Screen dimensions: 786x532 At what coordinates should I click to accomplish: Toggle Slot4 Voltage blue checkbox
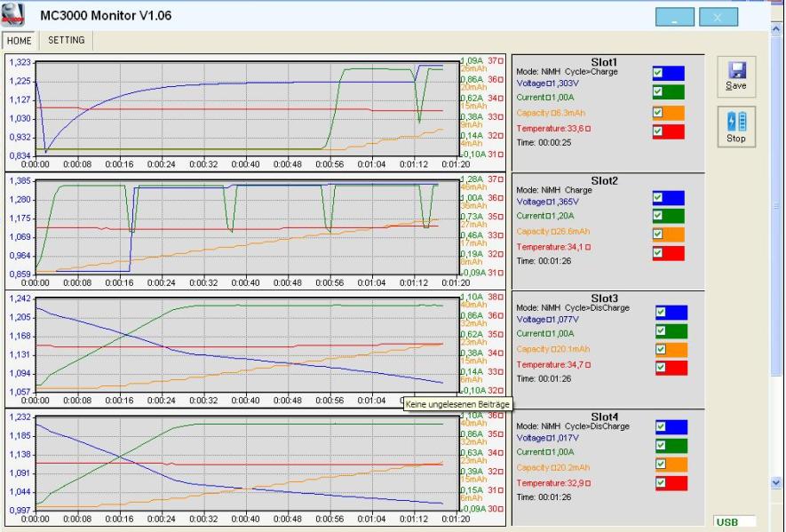pos(661,426)
